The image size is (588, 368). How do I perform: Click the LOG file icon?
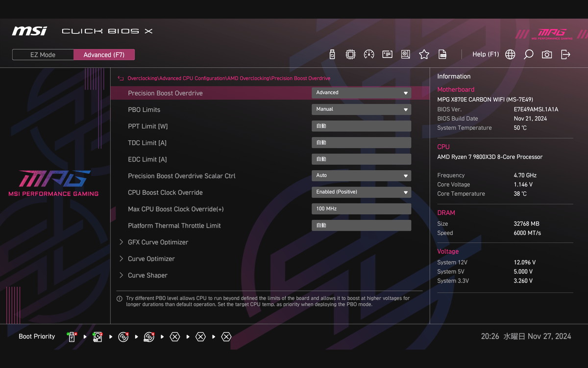tap(442, 54)
